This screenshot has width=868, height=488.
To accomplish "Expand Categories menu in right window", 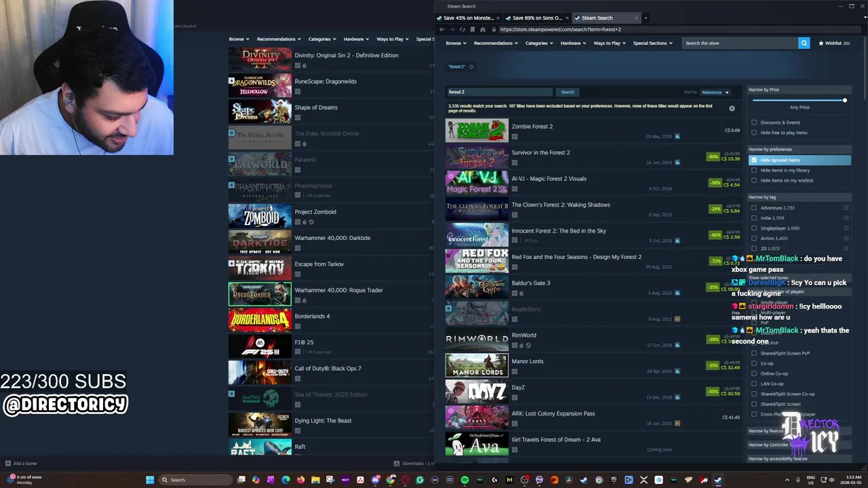I will 538,43.
